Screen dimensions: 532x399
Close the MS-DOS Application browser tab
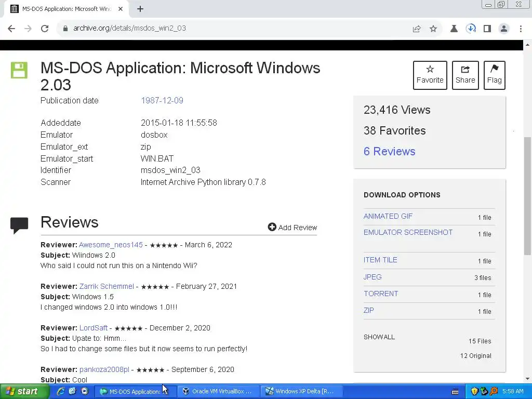pyautogui.click(x=121, y=9)
